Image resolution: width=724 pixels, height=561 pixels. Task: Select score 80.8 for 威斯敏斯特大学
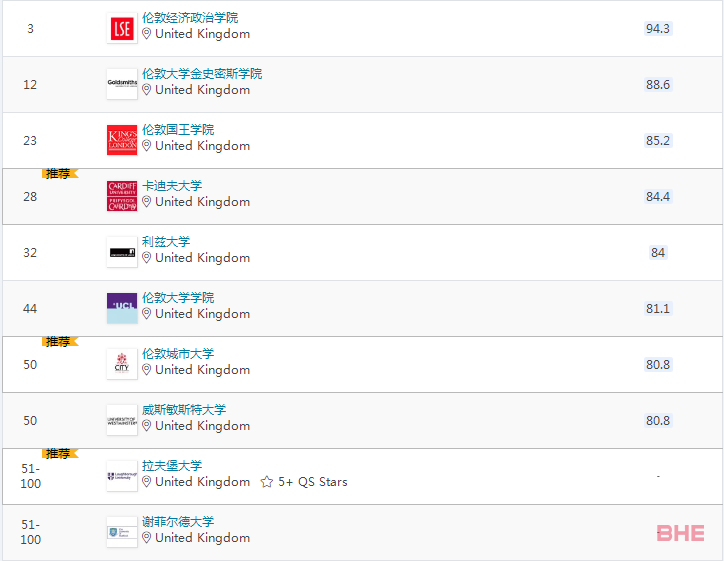658,421
